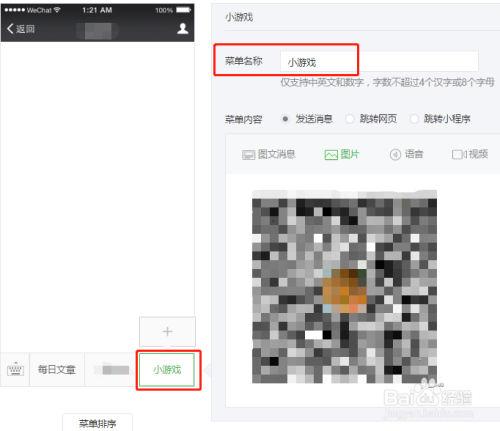This screenshot has width=500, height=431.
Task: Open the 每日文章 menu in preview
Action: pos(57,369)
